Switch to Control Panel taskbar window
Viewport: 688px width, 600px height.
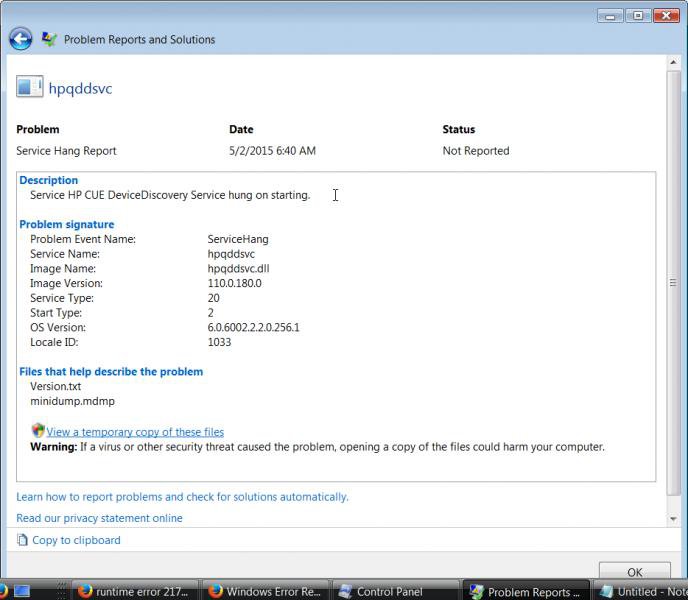[x=396, y=591]
